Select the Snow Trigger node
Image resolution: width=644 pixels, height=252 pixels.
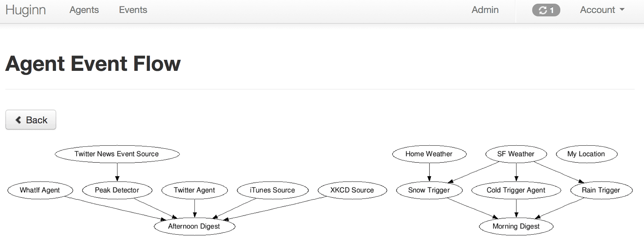point(429,190)
